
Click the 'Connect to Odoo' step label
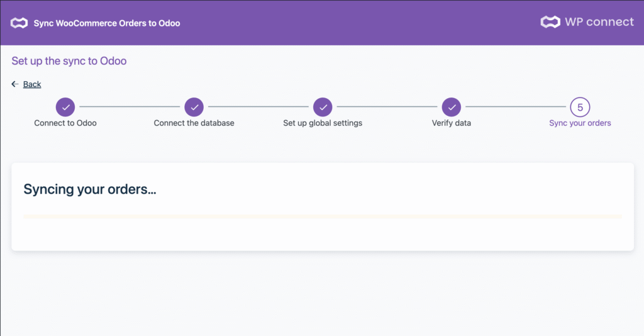point(65,123)
